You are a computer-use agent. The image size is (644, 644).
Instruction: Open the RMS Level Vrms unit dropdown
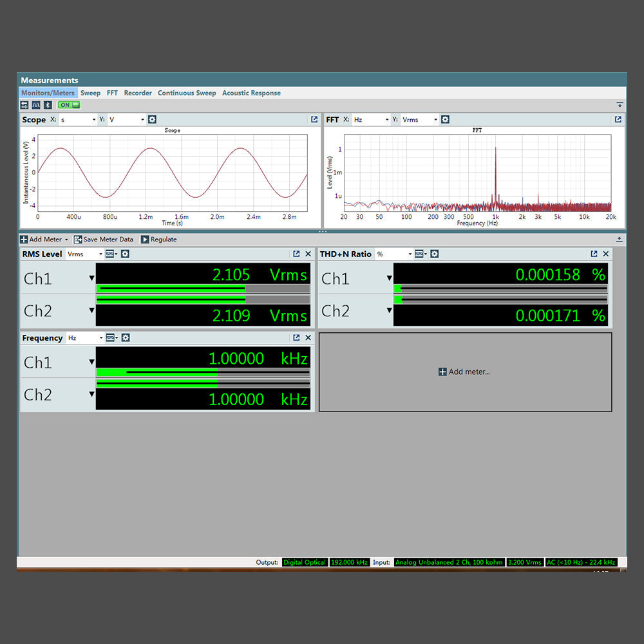pos(85,254)
